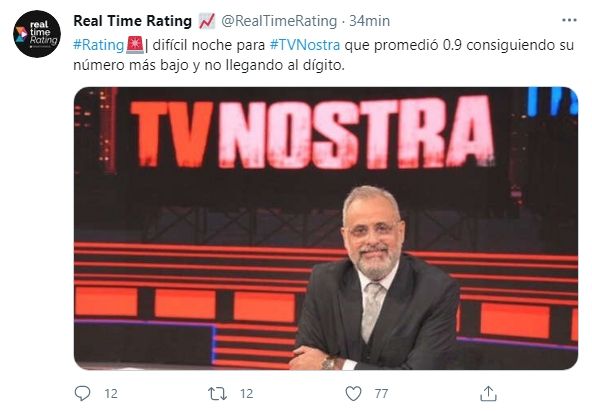
Task: Open the attached TV Nostra studio photo
Action: (x=326, y=228)
